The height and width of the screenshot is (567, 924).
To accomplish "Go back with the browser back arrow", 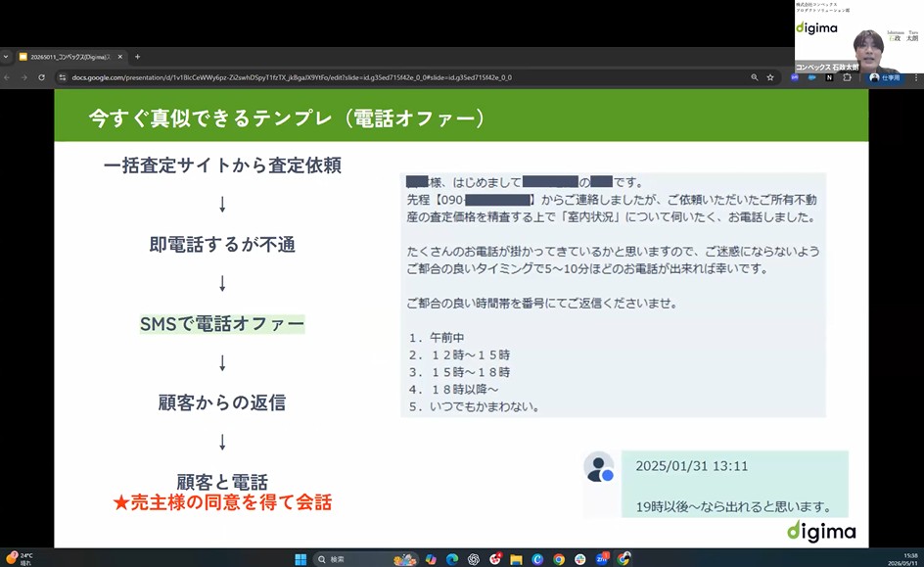I will [x=7, y=77].
